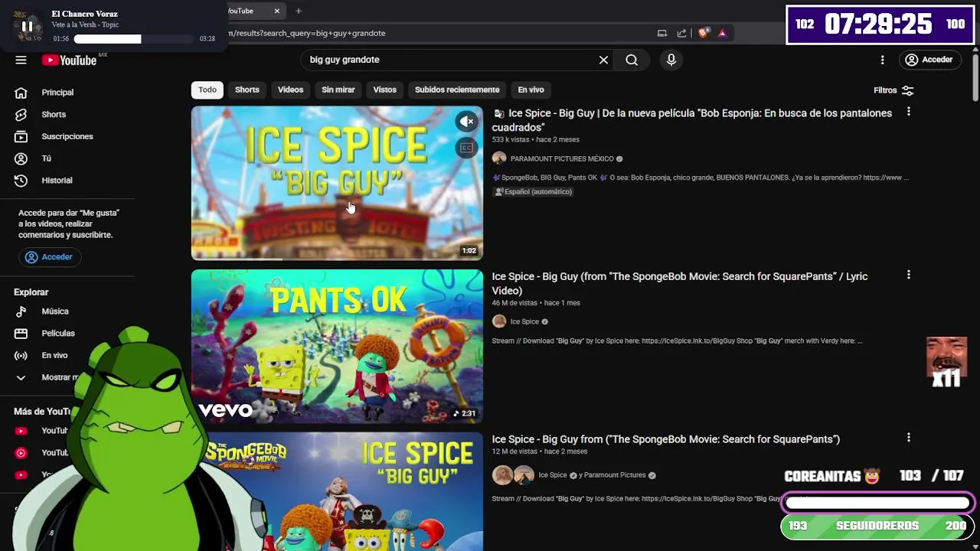980x551 pixels.
Task: Click the first video preview progress bar
Action: pos(337,259)
